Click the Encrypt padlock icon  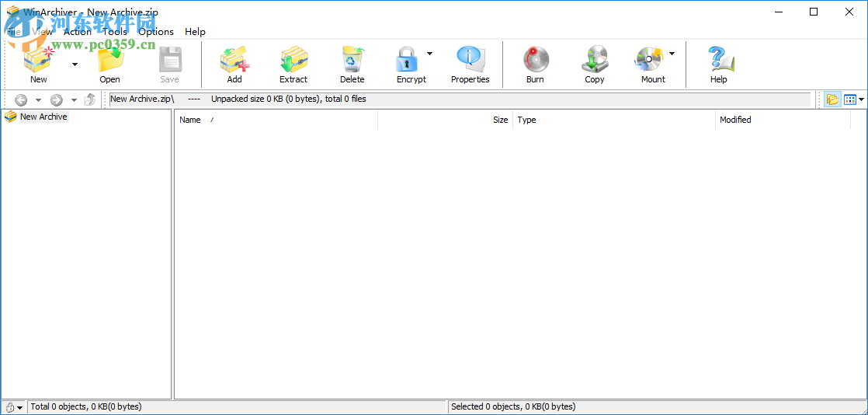(408, 60)
